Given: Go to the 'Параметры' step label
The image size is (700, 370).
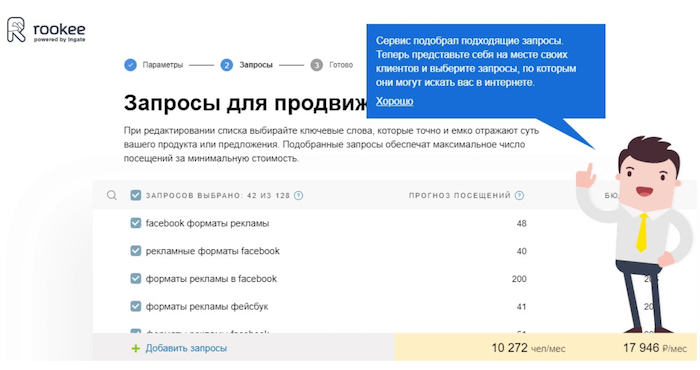Looking at the screenshot, I should 162,65.
